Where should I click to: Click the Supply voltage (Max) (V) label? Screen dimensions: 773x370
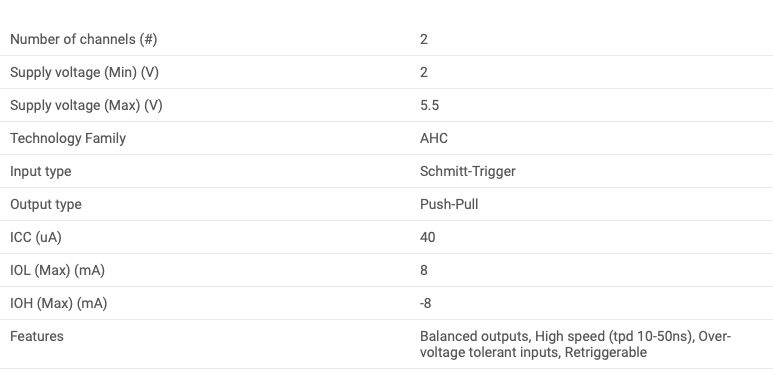click(86, 105)
